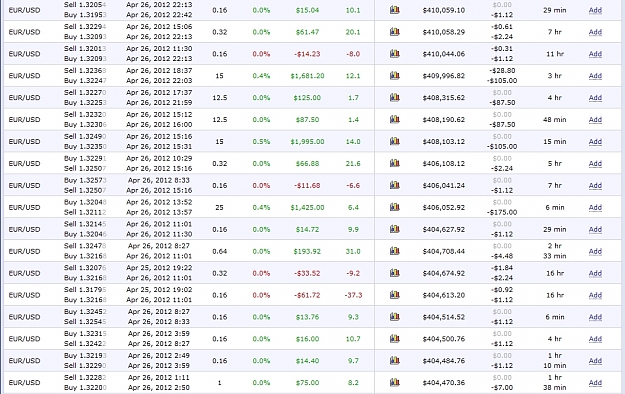
Task: Click Add link for balance $410,059.10 row
Action: pyautogui.click(x=595, y=10)
